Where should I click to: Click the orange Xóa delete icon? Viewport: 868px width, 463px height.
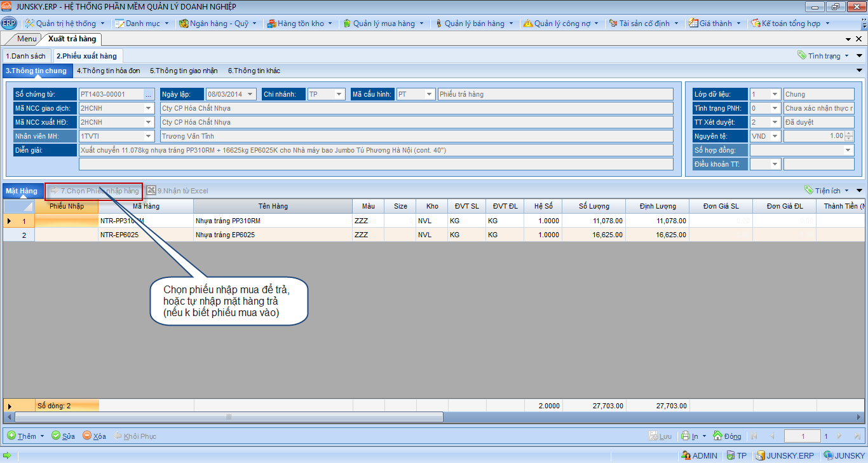coord(87,436)
